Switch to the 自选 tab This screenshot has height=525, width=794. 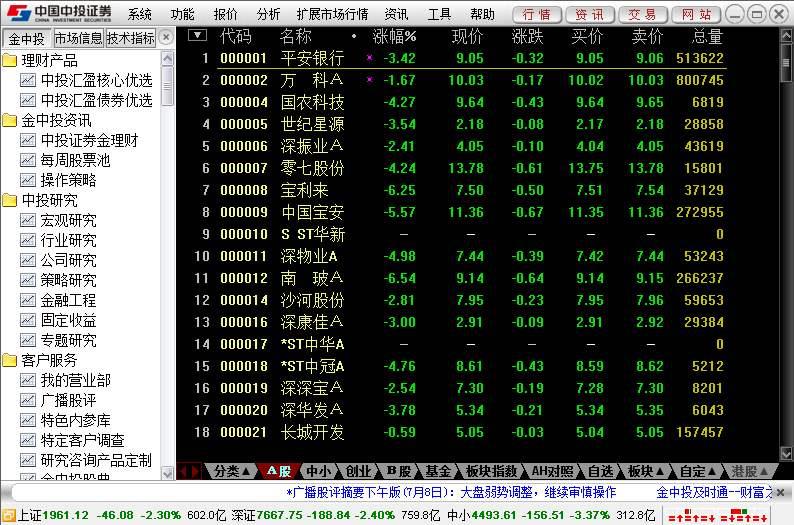pyautogui.click(x=601, y=472)
